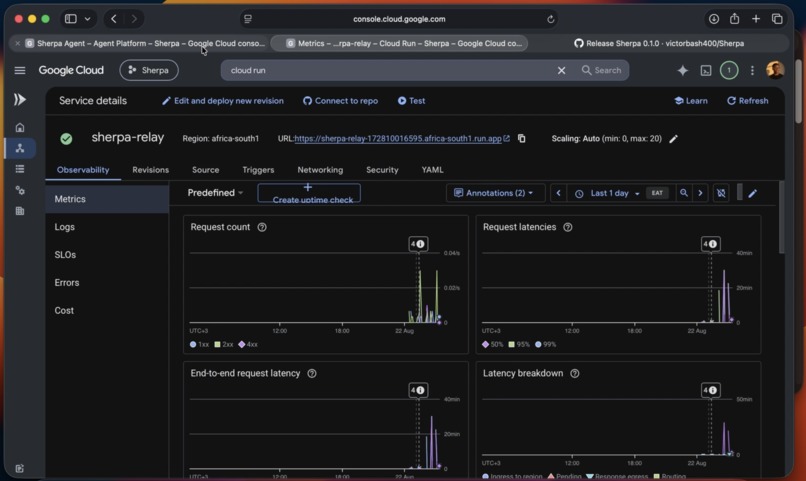Open the Google Cloud main navigation menu
The image size is (806, 481).
(20, 70)
